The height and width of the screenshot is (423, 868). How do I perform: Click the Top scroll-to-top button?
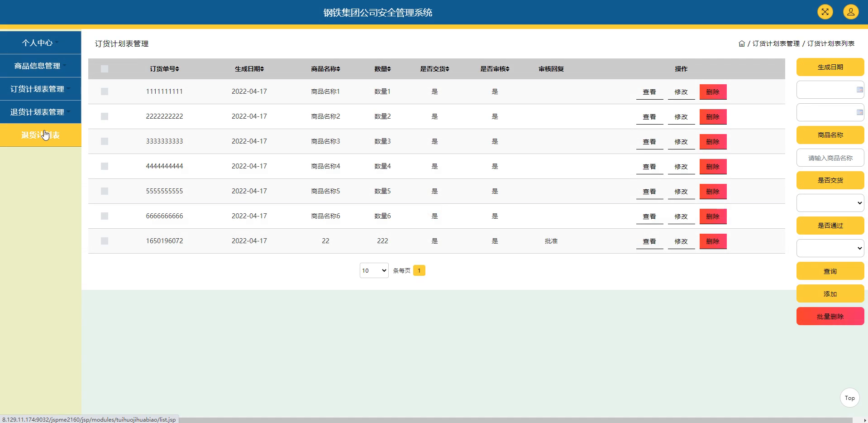[x=849, y=398]
